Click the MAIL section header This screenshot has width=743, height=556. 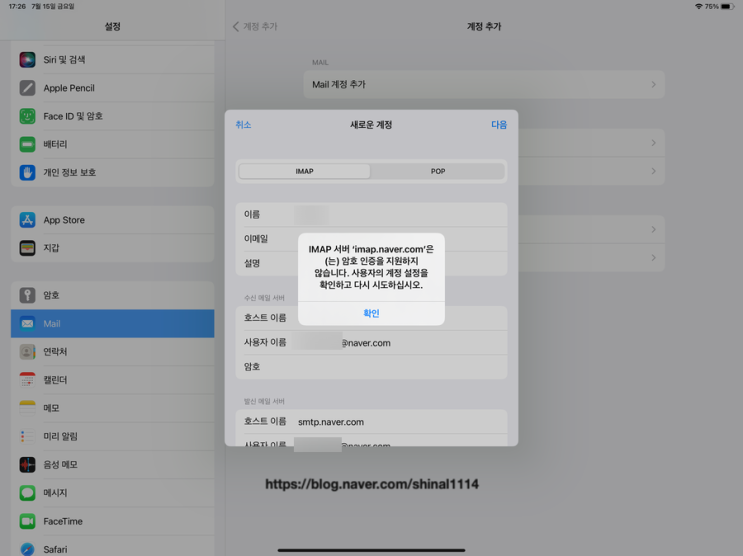click(320, 63)
